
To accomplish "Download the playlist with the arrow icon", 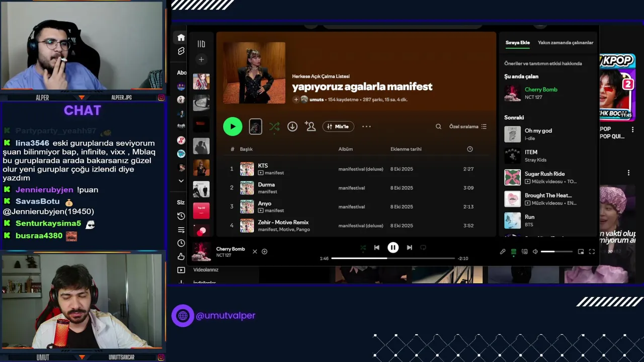I will 292,127.
